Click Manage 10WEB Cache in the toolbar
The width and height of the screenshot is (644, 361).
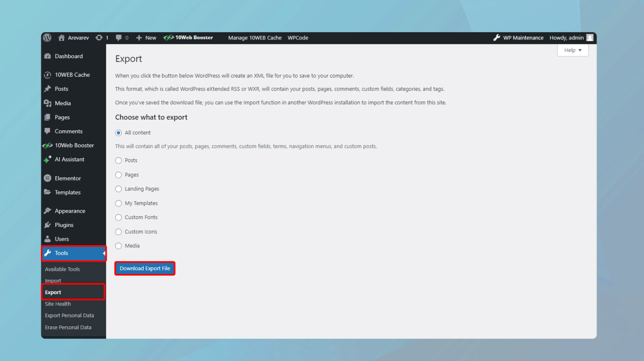[x=254, y=38]
